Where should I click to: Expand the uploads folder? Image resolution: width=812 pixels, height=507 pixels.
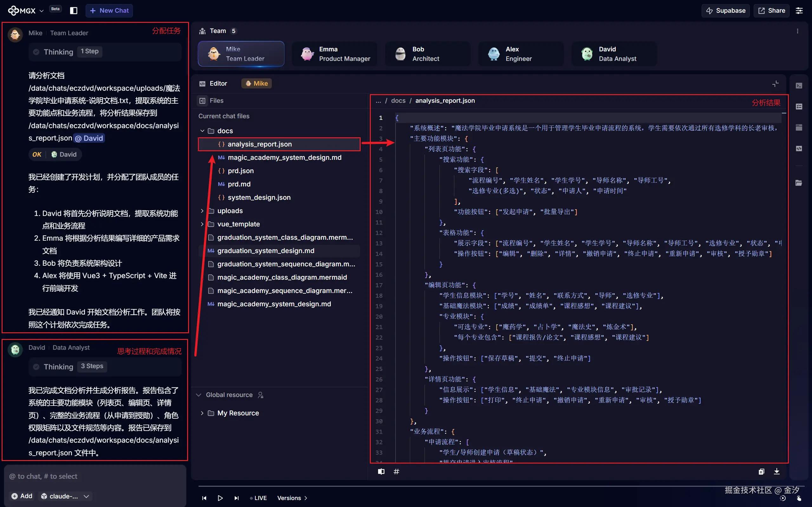click(202, 211)
